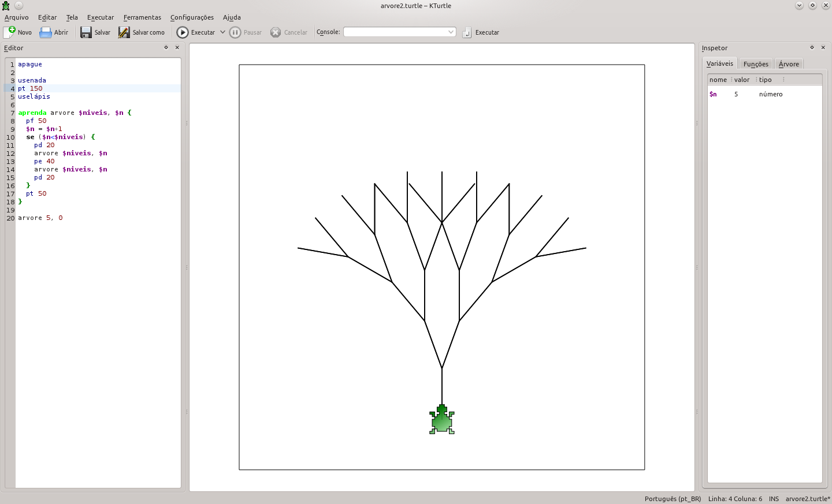Sort variables by valor column header
Image resolution: width=832 pixels, height=504 pixels.
pos(743,80)
